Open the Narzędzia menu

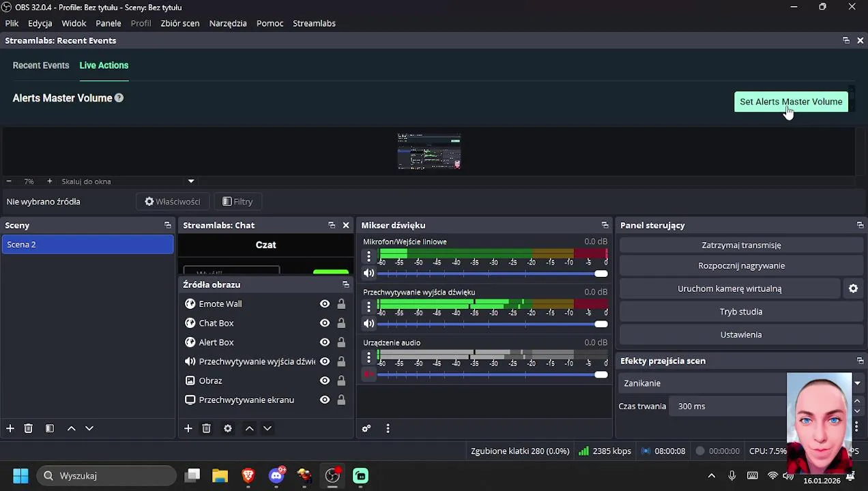(x=228, y=23)
